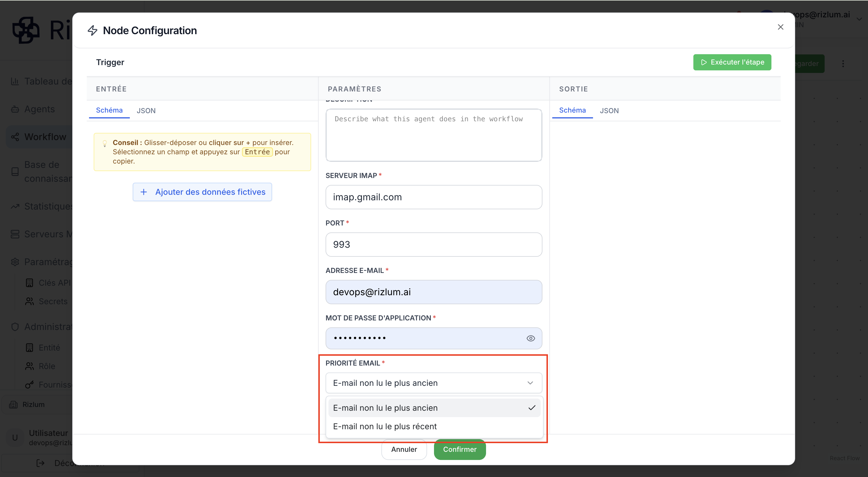Open Secrets in the background sidebar
868x477 pixels.
pyautogui.click(x=47, y=301)
